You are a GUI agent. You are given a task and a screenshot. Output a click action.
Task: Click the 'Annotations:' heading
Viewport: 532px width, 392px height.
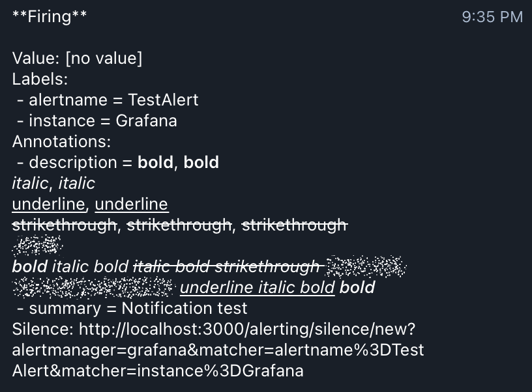pos(61,141)
